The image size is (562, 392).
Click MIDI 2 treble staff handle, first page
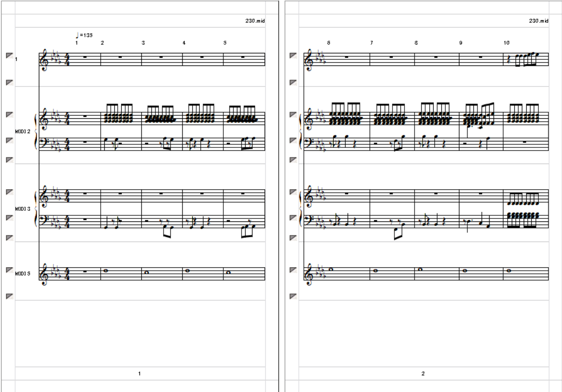pyautogui.click(x=10, y=115)
